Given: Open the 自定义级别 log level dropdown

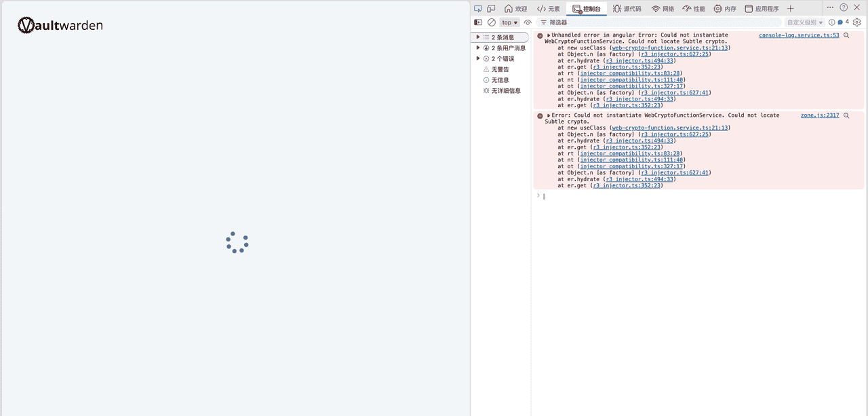Looking at the screenshot, I should pyautogui.click(x=805, y=22).
